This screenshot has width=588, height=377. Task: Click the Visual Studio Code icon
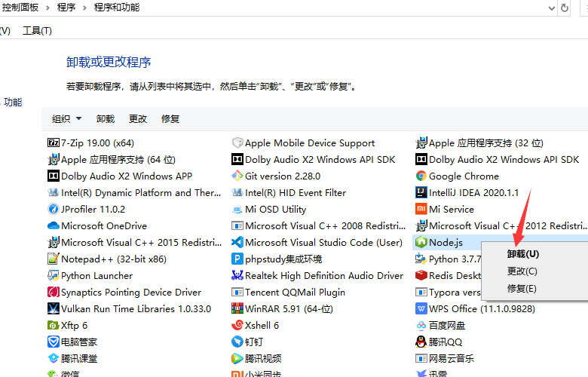(237, 242)
